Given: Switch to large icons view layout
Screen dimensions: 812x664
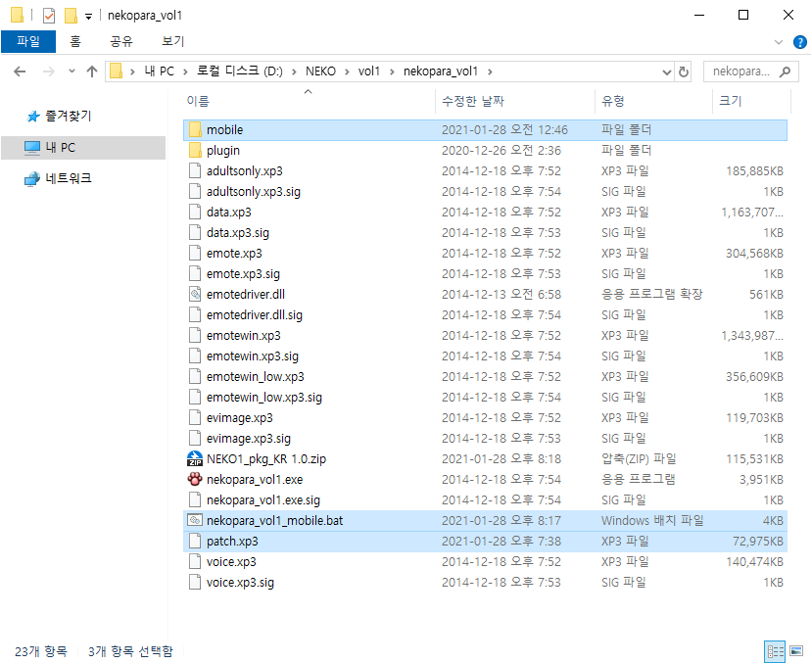Looking at the screenshot, I should [x=796, y=651].
